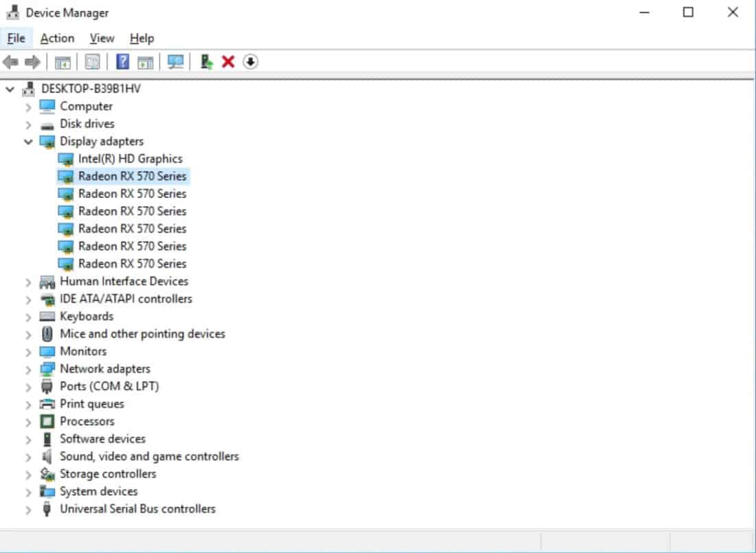Expand Mice and other pointing devices
The image size is (756, 553).
28,335
